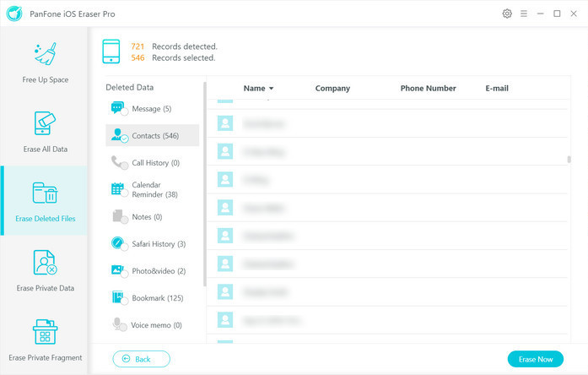Open the Erase Private Data icon

[45, 263]
